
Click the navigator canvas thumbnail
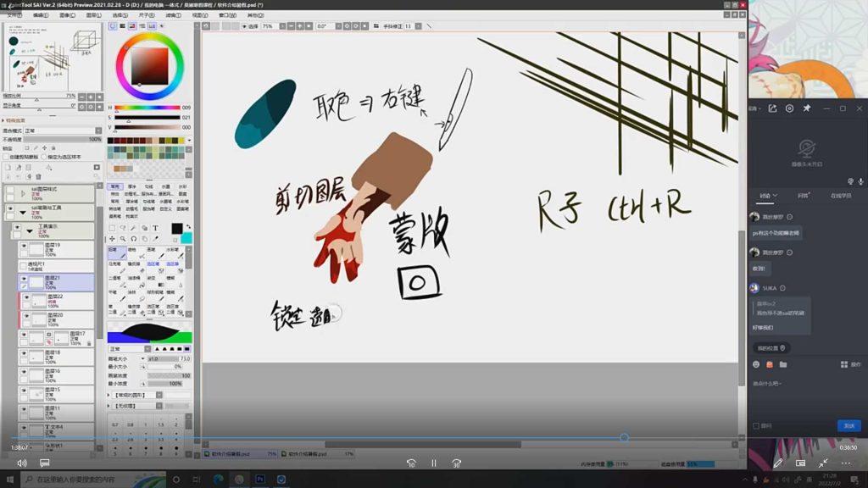53,57
